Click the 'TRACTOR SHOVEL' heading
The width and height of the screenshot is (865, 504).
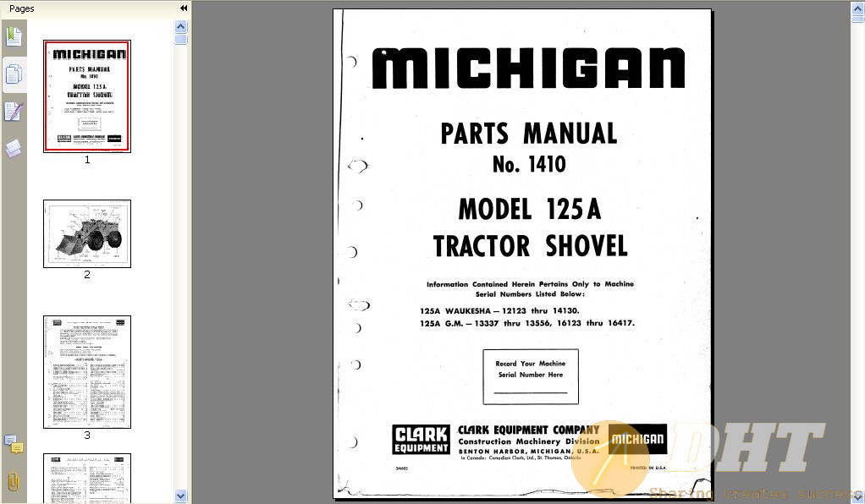click(530, 246)
